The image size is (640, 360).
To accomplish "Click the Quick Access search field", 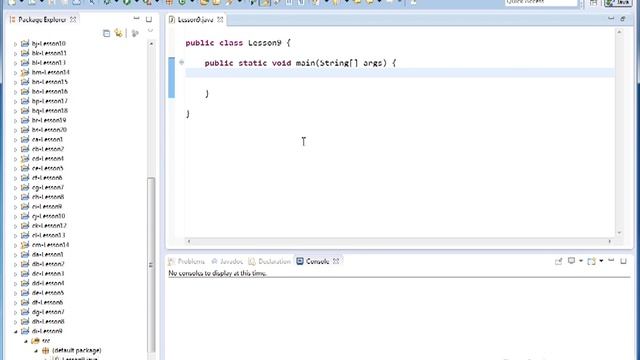I will point(541,2).
